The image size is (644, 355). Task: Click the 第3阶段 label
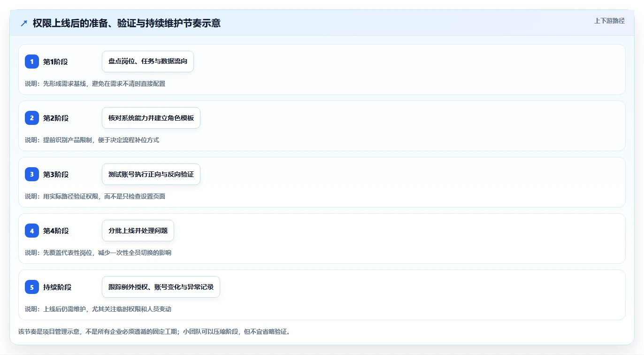[56, 174]
